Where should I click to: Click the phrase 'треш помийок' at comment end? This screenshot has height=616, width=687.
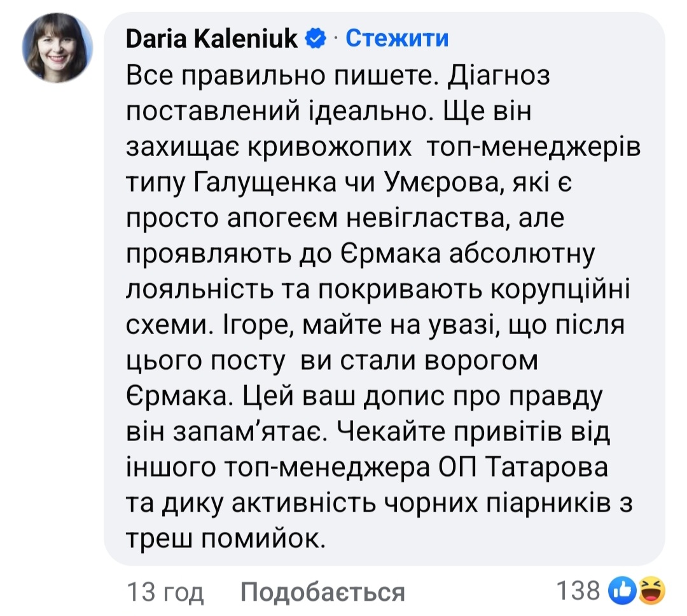[x=224, y=538]
